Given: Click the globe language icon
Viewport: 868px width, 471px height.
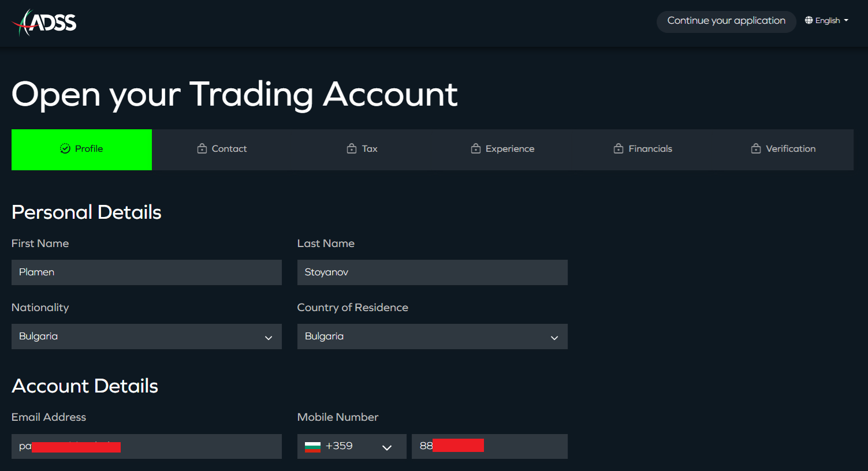Looking at the screenshot, I should point(809,20).
